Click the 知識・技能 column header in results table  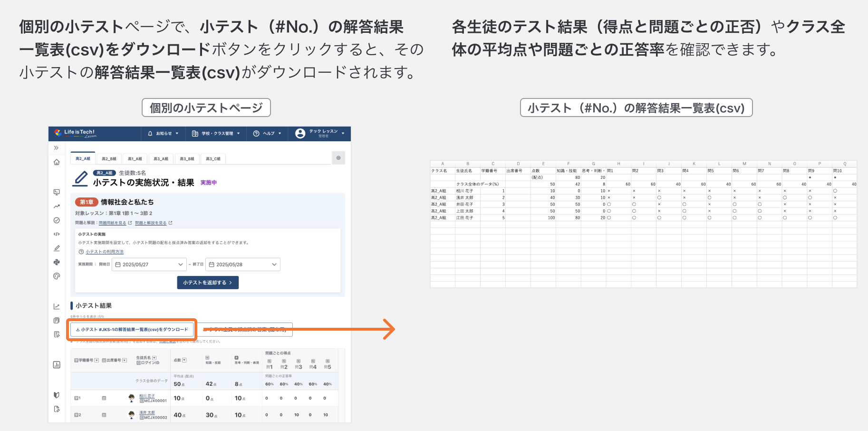coord(212,360)
